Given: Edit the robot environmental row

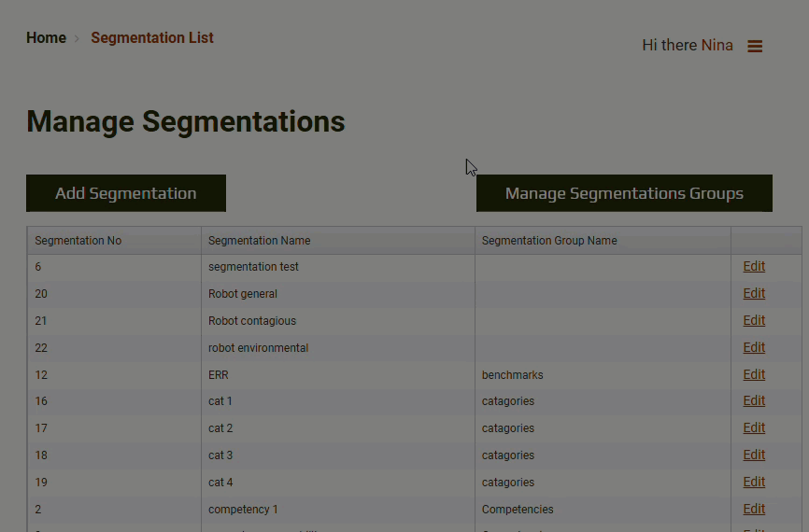Looking at the screenshot, I should tap(754, 347).
